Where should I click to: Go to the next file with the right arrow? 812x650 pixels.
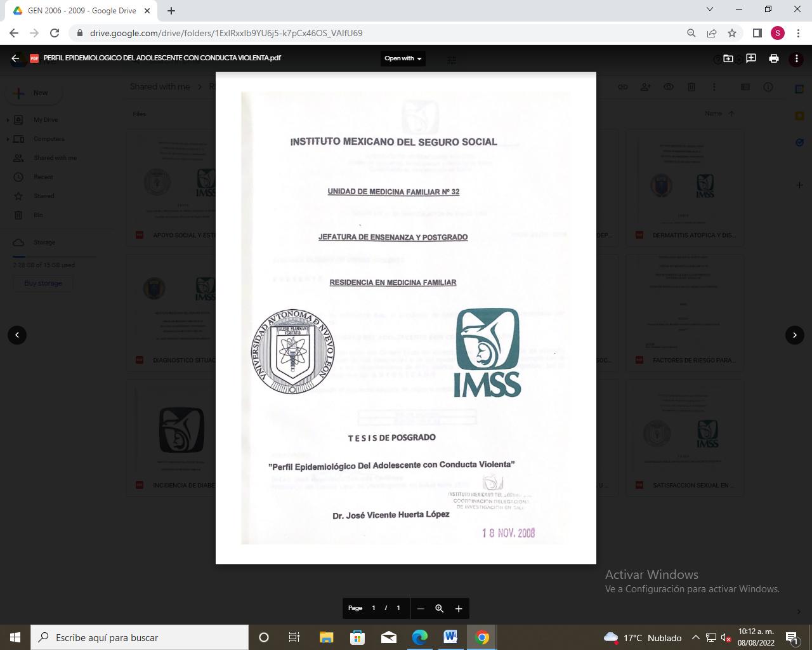tap(795, 335)
